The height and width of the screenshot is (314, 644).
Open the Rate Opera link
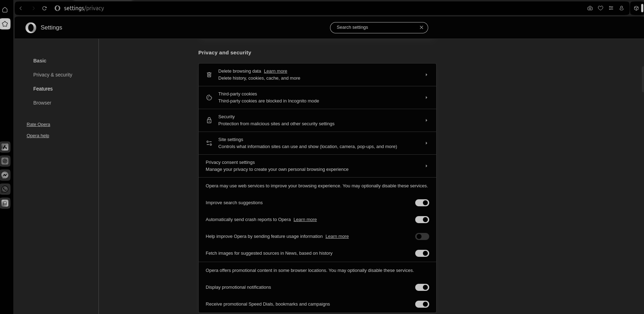click(x=39, y=125)
